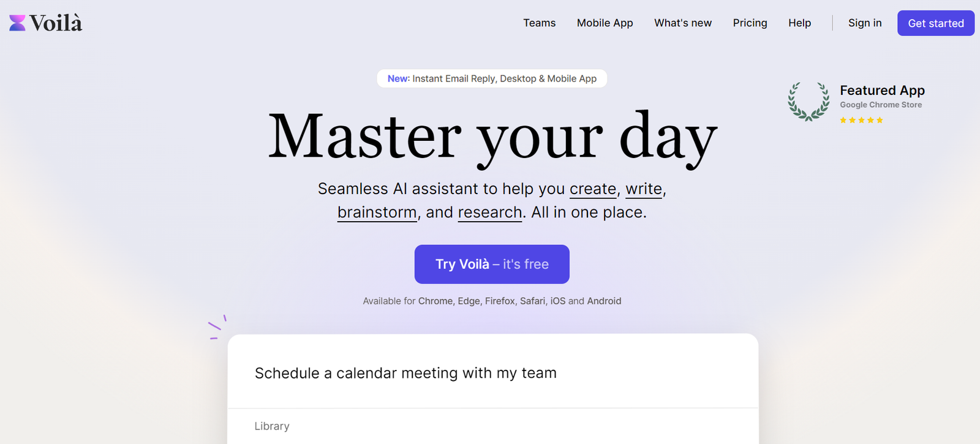Click the purple sparkle decoration icon
This screenshot has height=444, width=980.
tap(217, 327)
